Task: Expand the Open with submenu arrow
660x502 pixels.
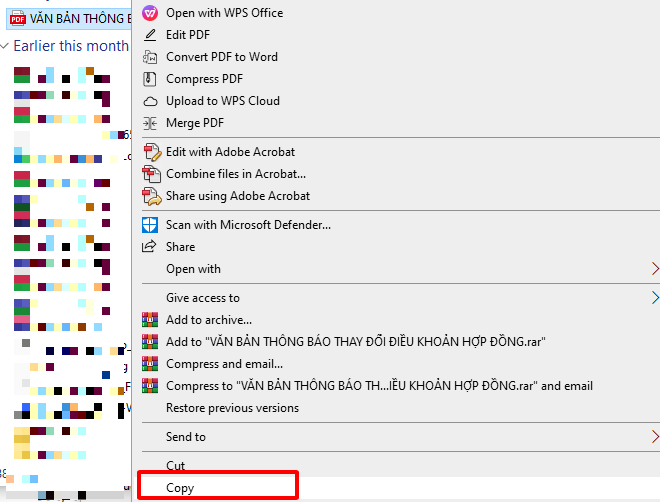Action: pos(655,269)
